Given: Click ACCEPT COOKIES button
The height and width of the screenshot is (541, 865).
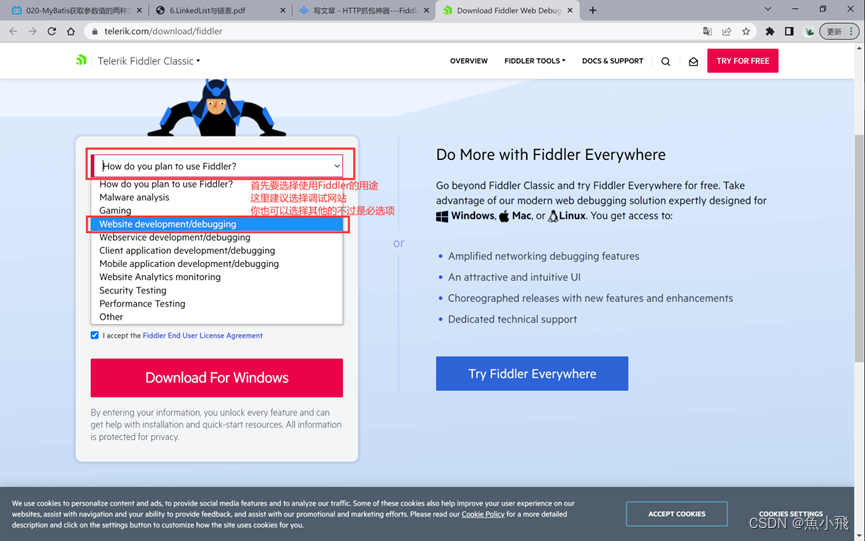Looking at the screenshot, I should click(x=676, y=514).
